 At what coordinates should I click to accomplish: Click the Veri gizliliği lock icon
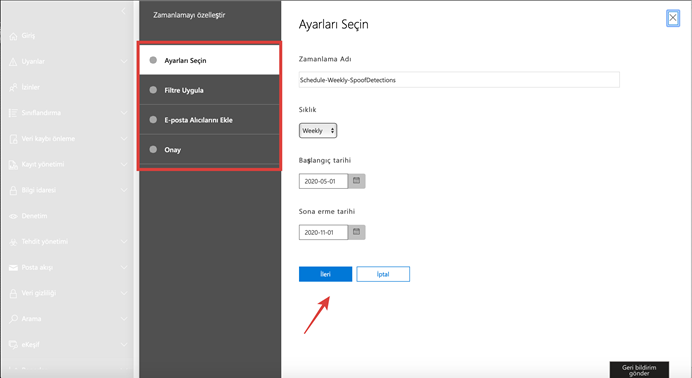coord(13,293)
